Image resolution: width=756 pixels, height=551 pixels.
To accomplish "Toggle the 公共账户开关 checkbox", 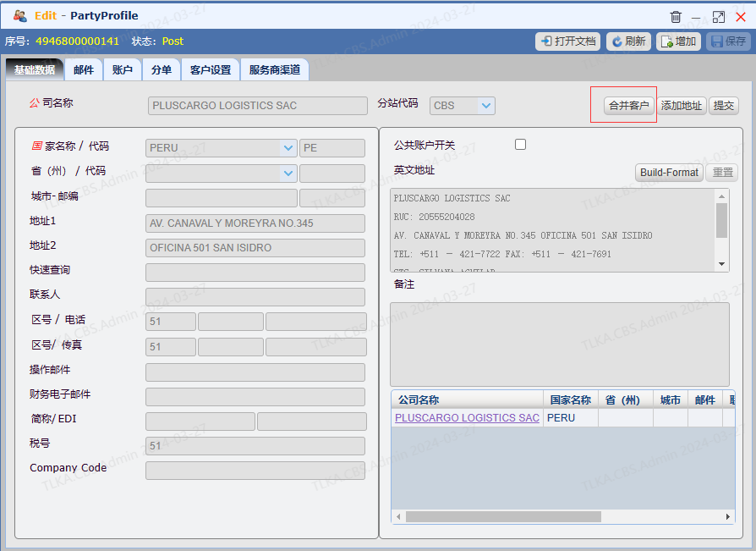I will coord(520,144).
